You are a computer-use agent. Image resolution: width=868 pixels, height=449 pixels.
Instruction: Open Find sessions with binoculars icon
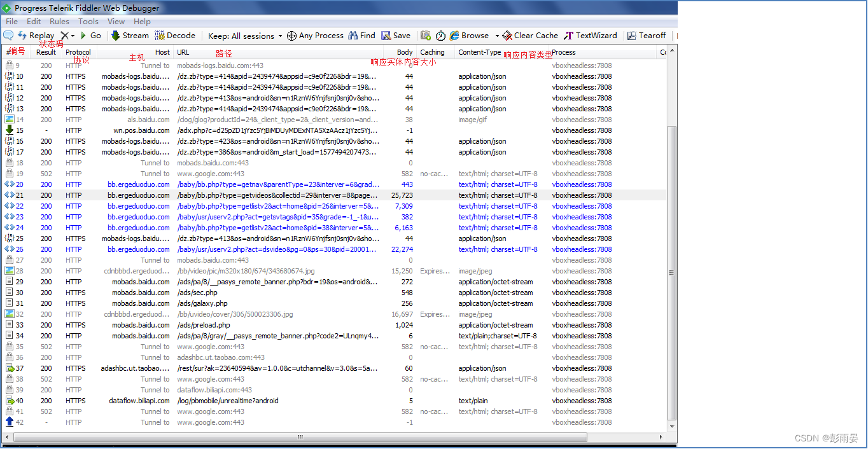(x=361, y=36)
